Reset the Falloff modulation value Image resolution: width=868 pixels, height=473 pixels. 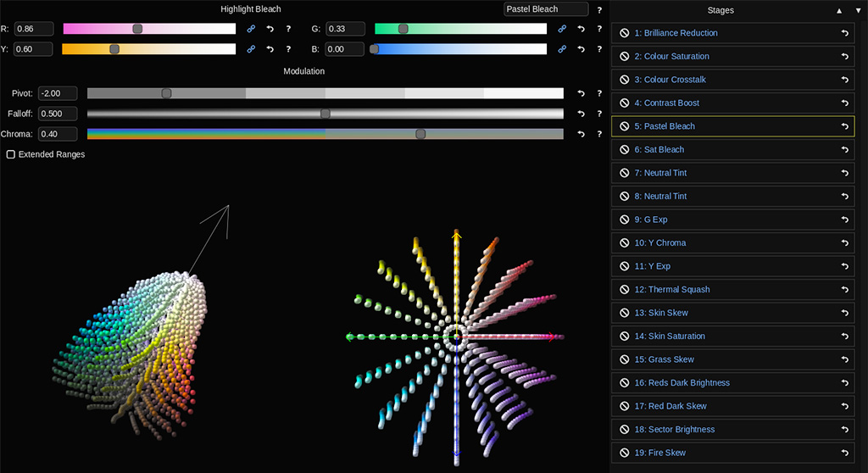point(581,114)
